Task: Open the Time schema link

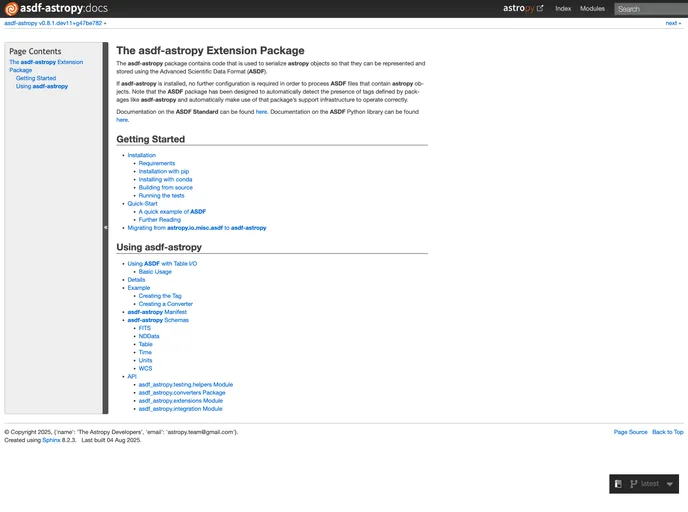Action: coord(145,352)
